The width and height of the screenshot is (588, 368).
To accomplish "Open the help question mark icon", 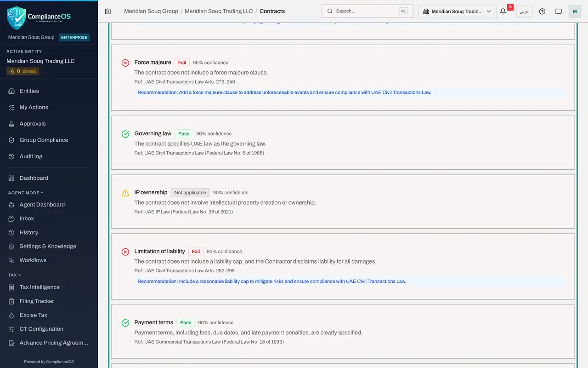I will pos(542,11).
